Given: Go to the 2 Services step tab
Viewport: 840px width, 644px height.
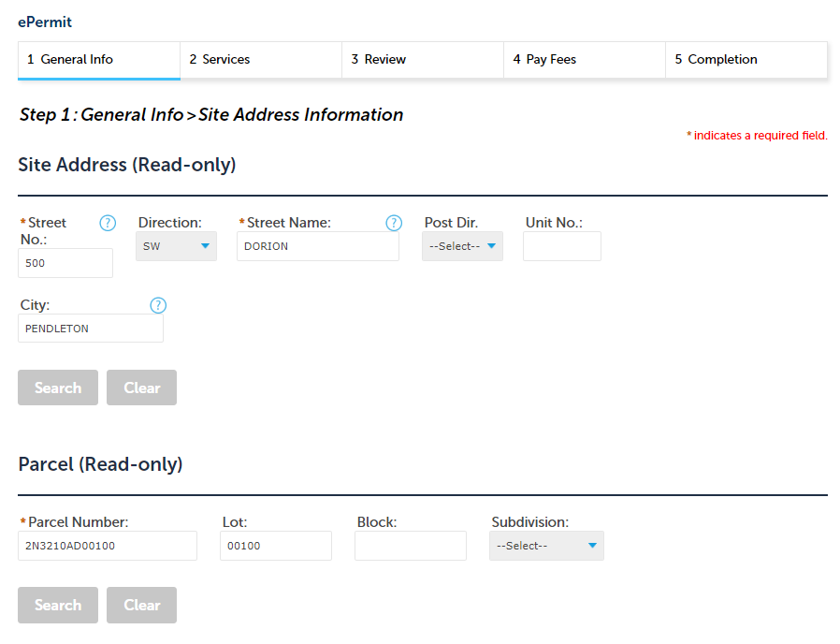Looking at the screenshot, I should pyautogui.click(x=260, y=60).
